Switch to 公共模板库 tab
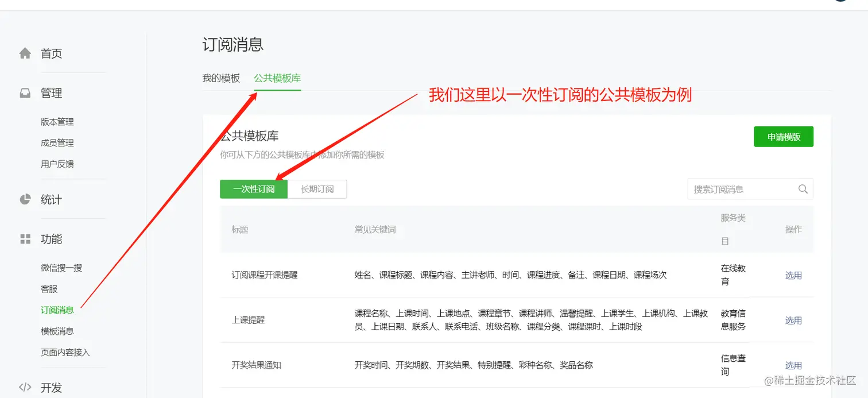This screenshot has width=868, height=398. point(277,78)
